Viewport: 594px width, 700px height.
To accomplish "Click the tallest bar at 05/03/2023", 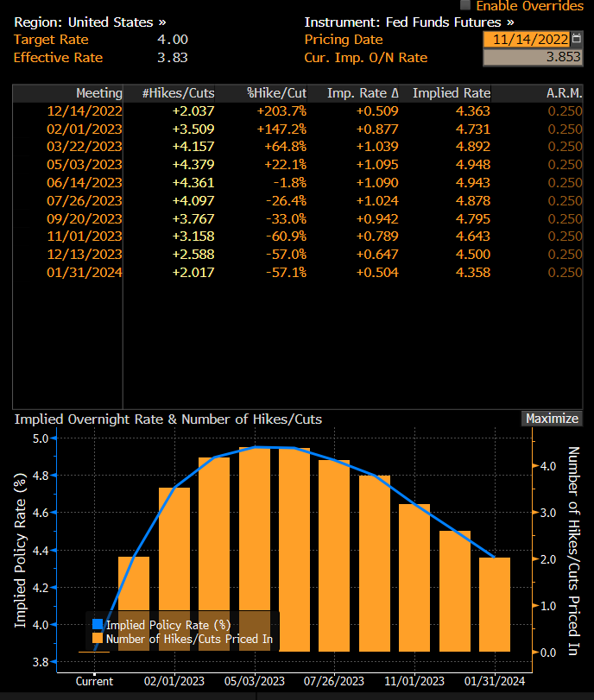I will pyautogui.click(x=255, y=549).
